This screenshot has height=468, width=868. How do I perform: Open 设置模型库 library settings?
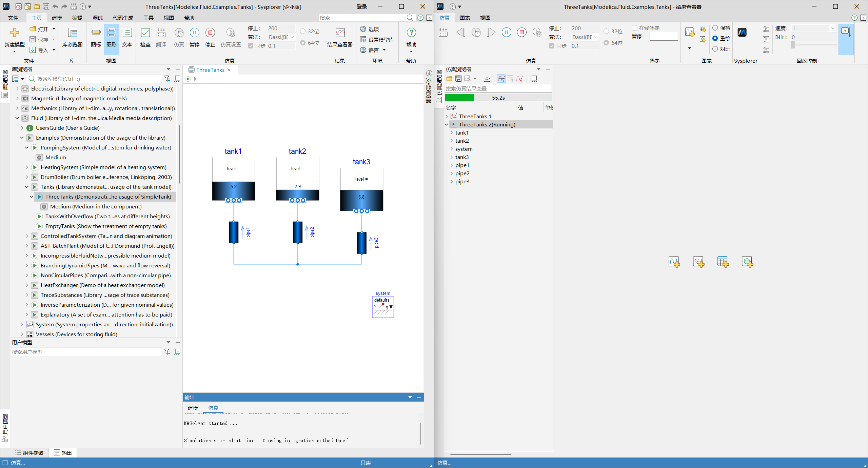pyautogui.click(x=377, y=40)
